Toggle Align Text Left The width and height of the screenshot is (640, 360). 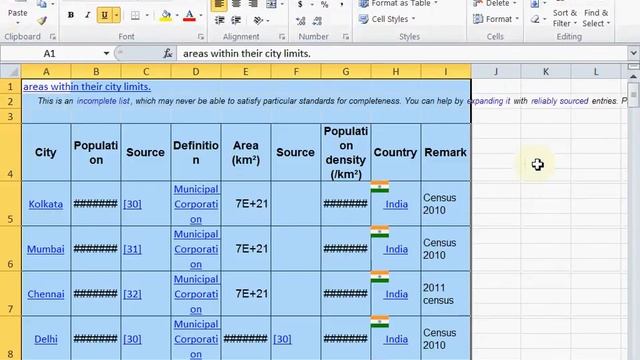click(219, 4)
